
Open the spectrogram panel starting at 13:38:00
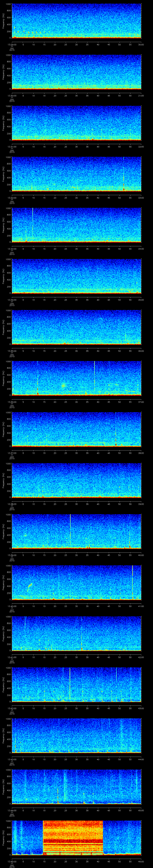point(76,480)
